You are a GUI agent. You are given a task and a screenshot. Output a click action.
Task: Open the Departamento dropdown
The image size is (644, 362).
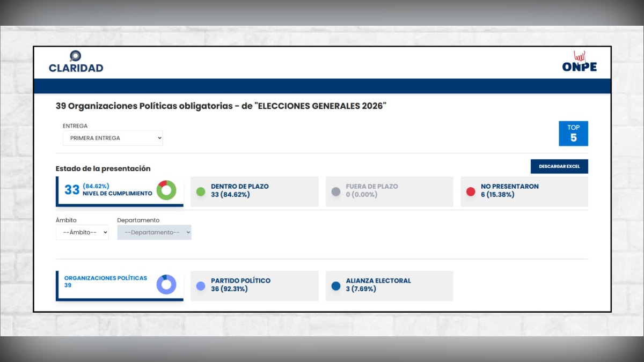click(154, 233)
